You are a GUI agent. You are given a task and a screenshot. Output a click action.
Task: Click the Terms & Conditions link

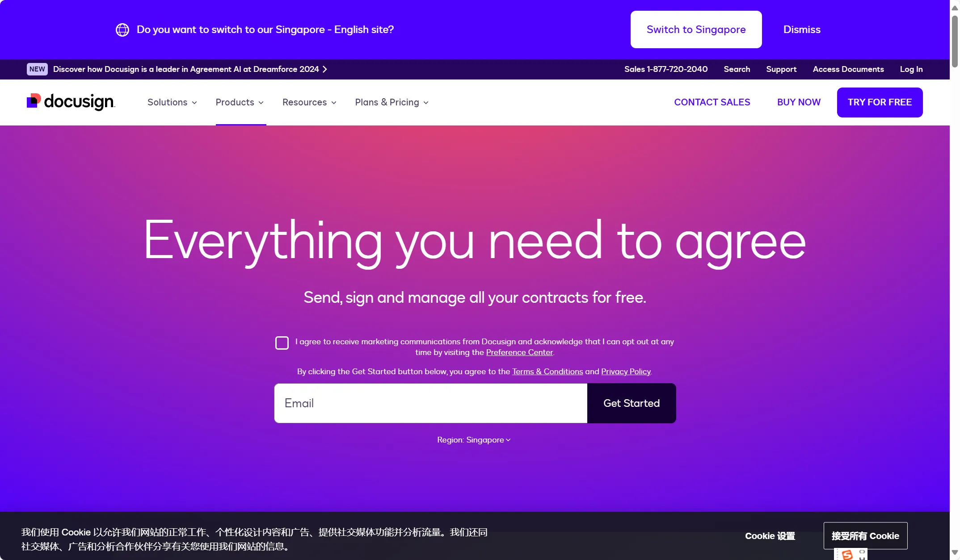click(547, 372)
